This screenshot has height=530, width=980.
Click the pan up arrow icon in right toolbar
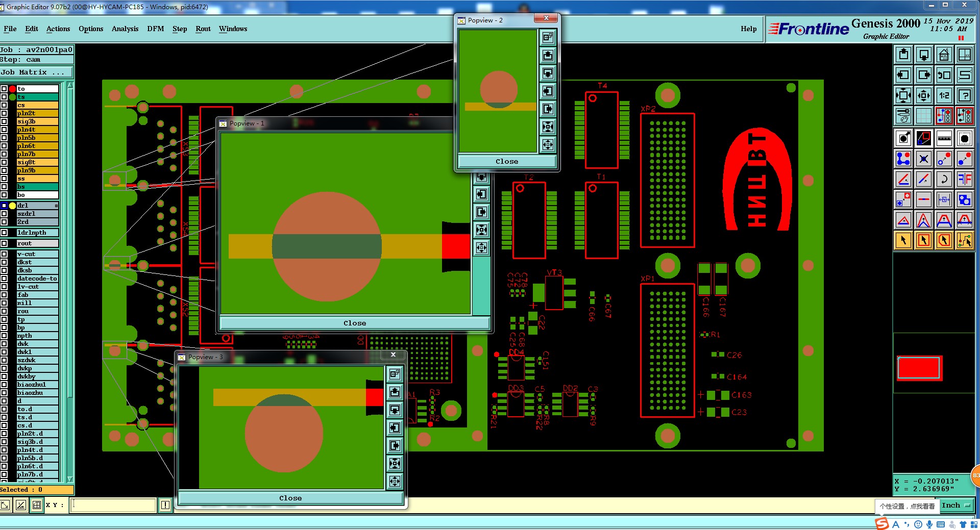pos(903,55)
